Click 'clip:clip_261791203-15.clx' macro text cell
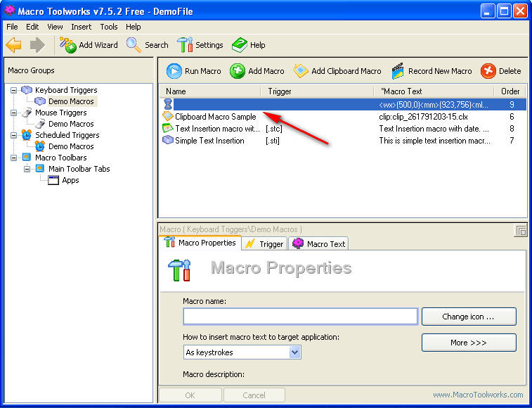The image size is (532, 408). (x=423, y=117)
